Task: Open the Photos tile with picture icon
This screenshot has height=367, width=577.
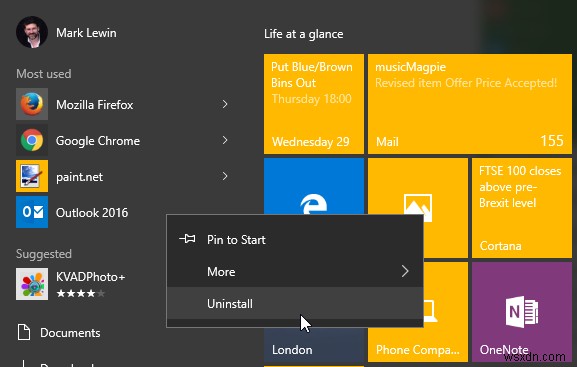Action: pyautogui.click(x=418, y=186)
